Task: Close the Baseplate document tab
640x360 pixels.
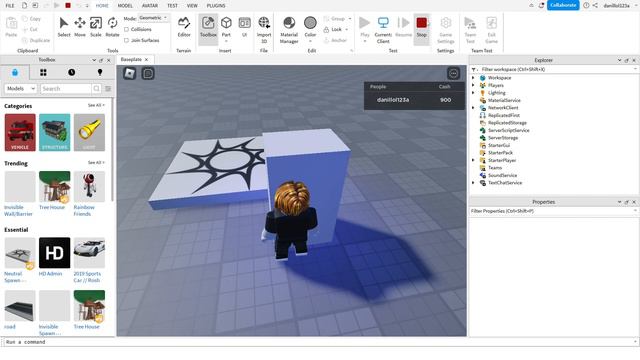Action: [x=146, y=60]
